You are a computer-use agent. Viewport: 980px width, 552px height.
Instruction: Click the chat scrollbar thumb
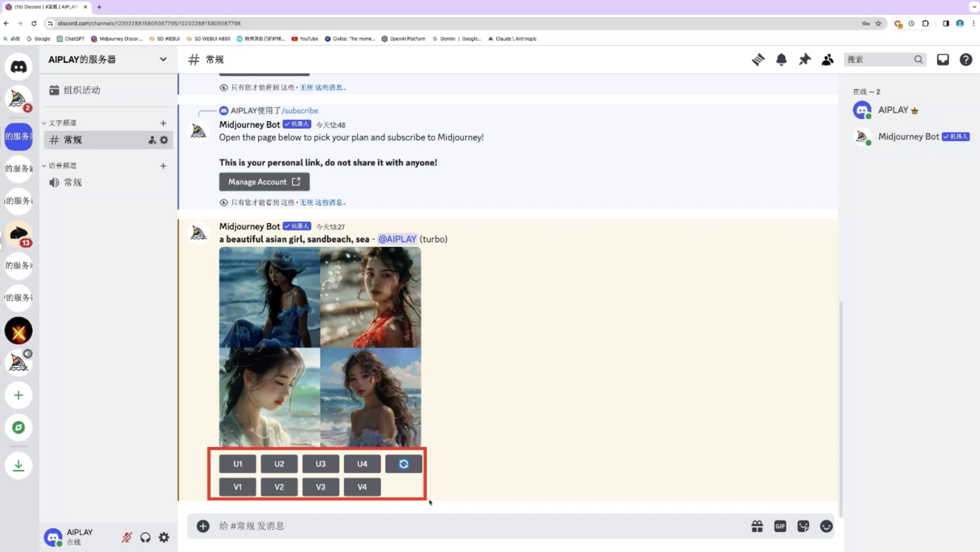tap(840, 409)
